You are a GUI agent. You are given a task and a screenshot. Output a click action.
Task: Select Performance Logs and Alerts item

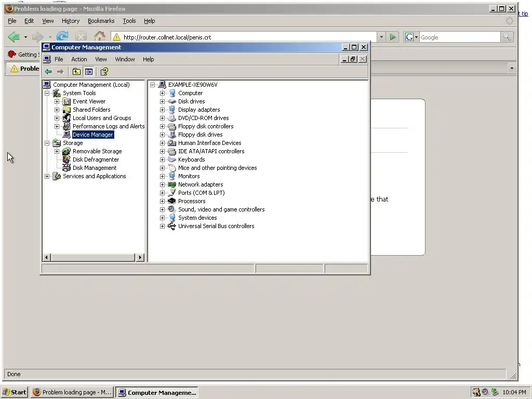click(x=109, y=126)
